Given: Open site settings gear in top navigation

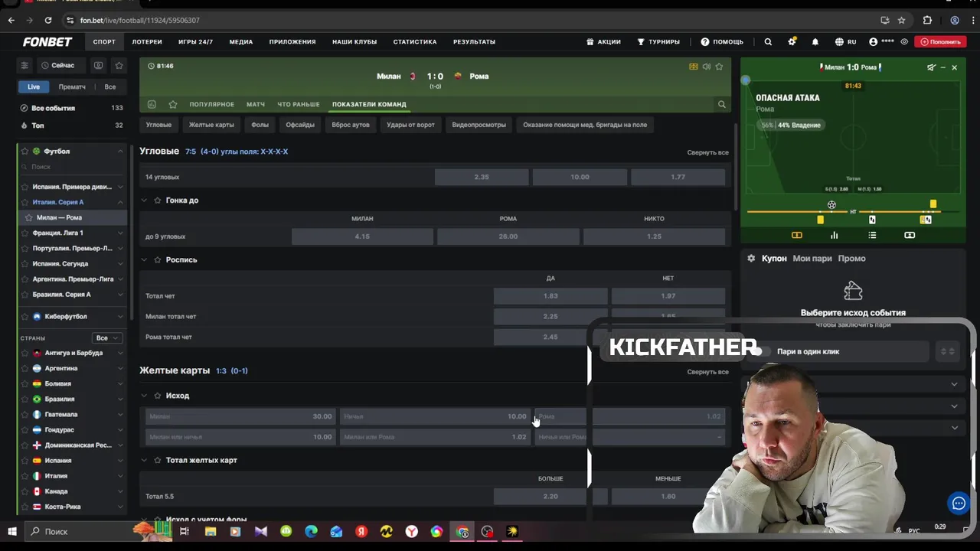Looking at the screenshot, I should 792,42.
